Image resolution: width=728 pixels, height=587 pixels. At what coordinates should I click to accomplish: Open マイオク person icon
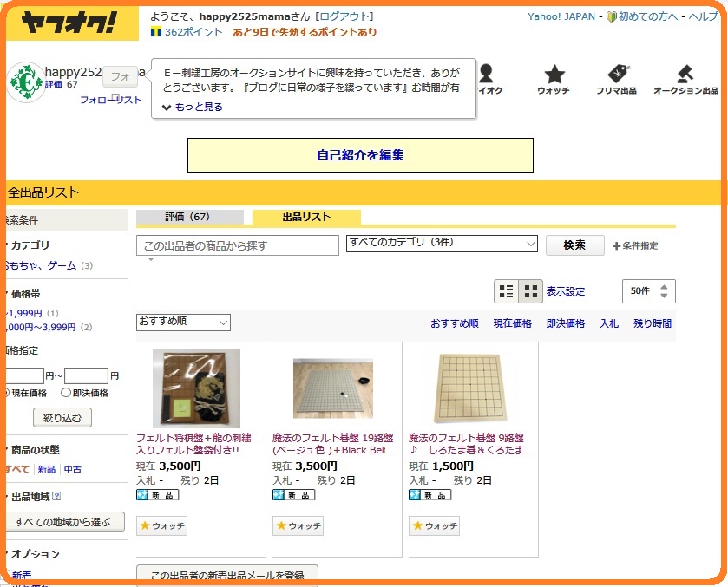486,74
